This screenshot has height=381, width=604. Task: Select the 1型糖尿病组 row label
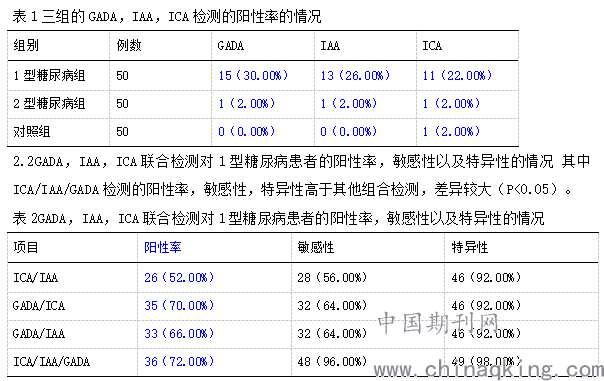coord(49,75)
